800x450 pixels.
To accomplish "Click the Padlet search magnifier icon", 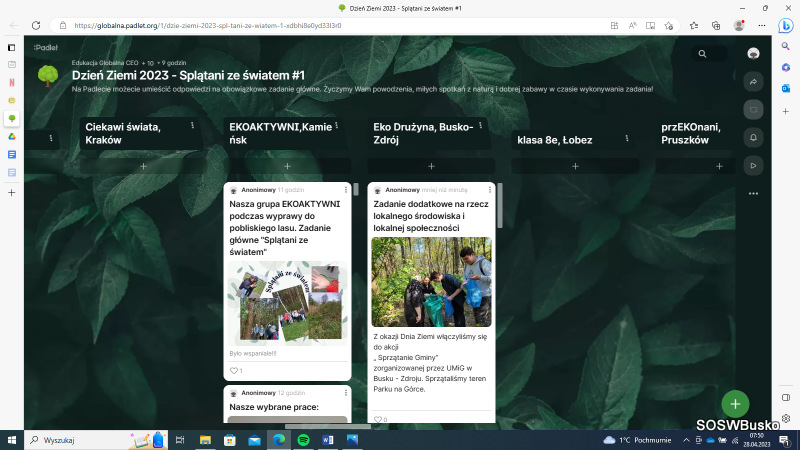I will click(x=703, y=54).
